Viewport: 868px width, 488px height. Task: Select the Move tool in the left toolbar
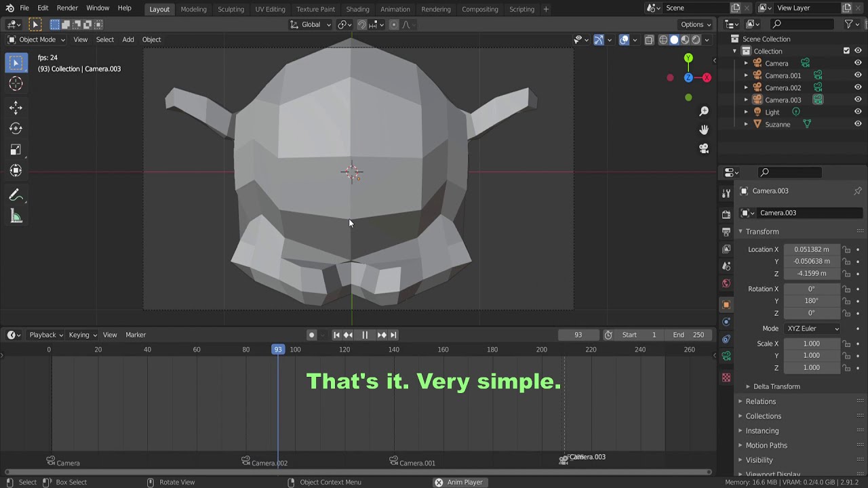point(16,107)
